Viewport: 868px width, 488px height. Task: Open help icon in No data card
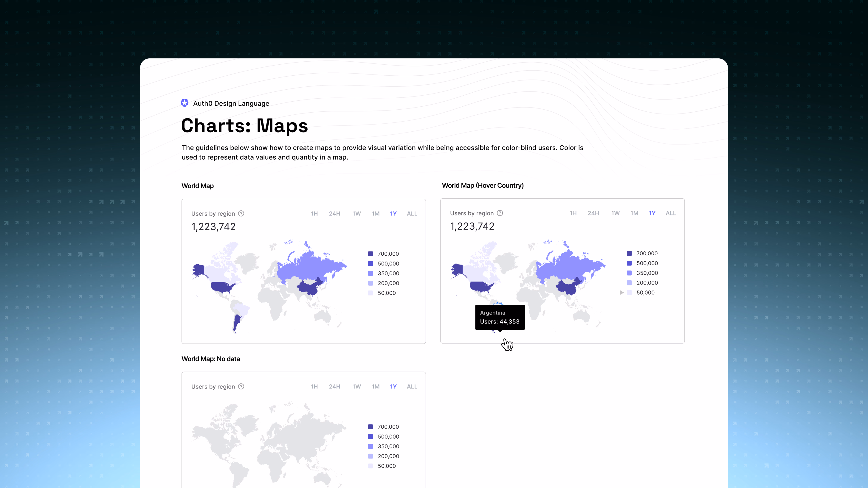point(241,386)
